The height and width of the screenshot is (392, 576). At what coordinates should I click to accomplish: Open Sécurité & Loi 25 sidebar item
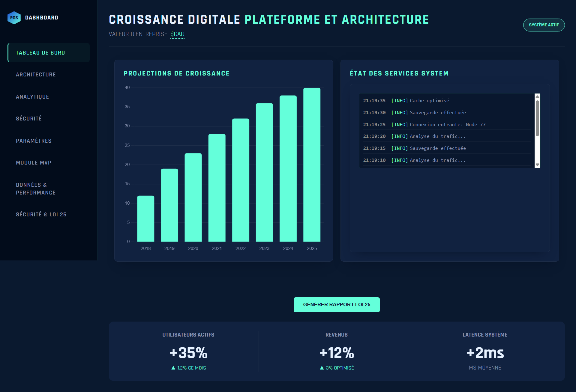tap(49, 215)
